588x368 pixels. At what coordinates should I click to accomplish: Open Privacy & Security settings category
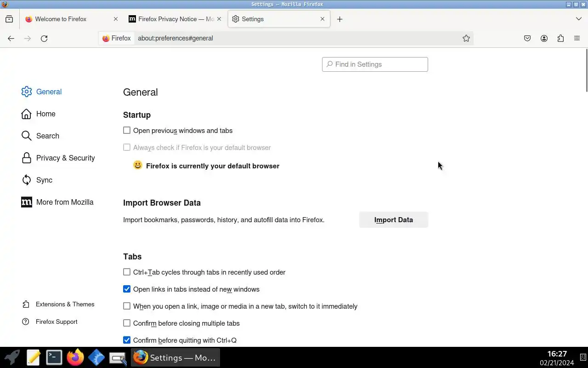pyautogui.click(x=58, y=158)
